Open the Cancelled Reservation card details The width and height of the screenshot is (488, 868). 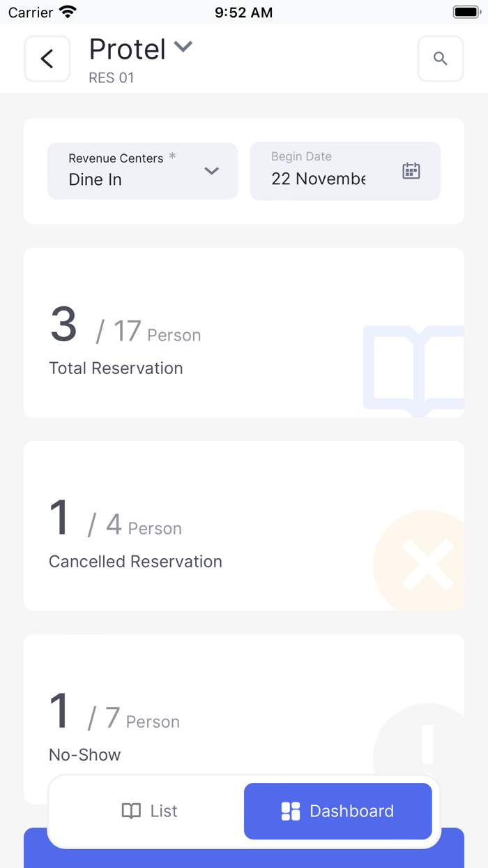pyautogui.click(x=243, y=525)
